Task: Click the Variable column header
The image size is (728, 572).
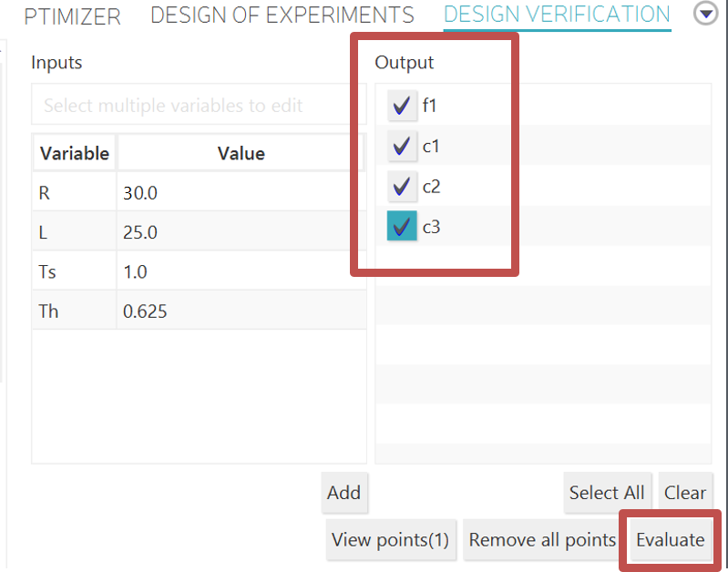Action: [75, 154]
